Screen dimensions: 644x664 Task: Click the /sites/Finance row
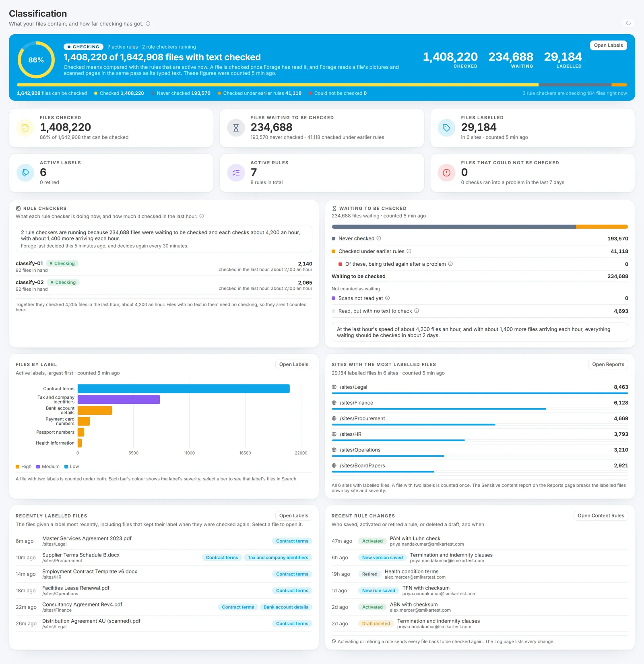pyautogui.click(x=480, y=404)
